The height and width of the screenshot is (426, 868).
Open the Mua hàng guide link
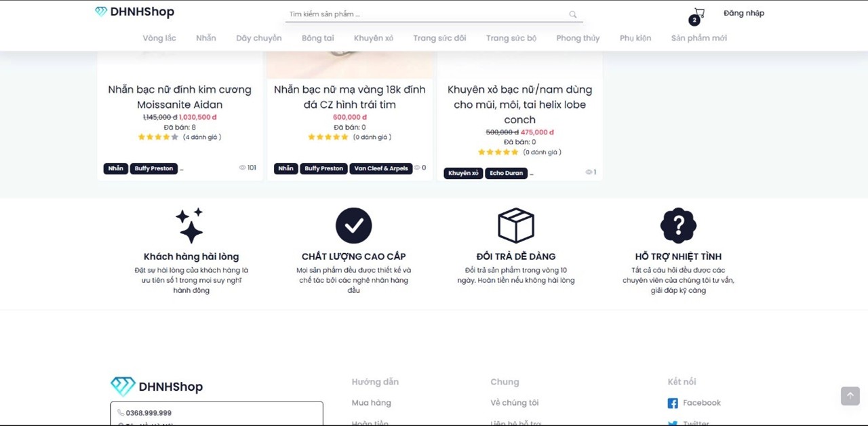pos(371,403)
